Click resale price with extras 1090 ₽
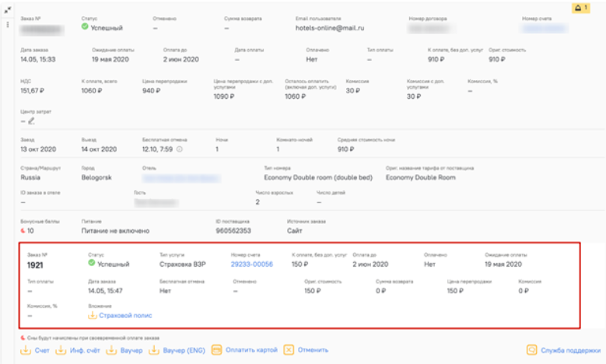606x364 pixels. 224,96
